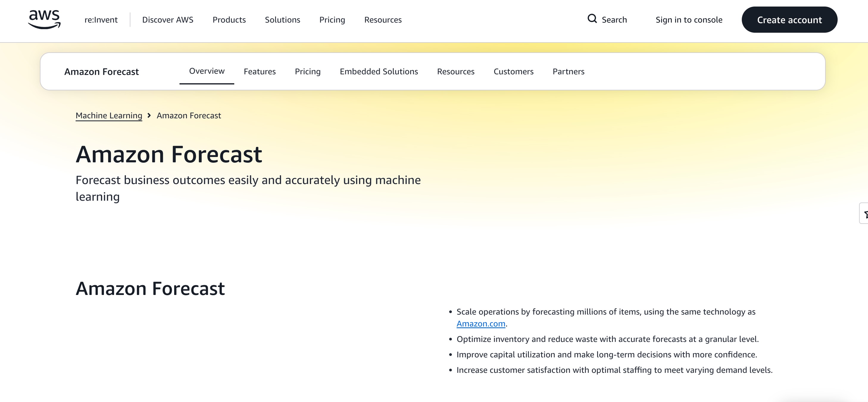Open re:Invent link in header
The width and height of the screenshot is (868, 402).
(101, 20)
